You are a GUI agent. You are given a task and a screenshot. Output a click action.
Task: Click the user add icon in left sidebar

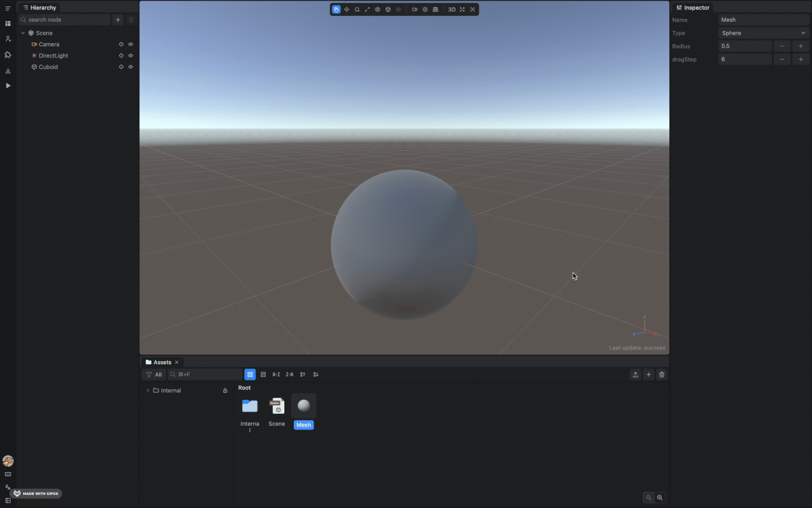pyautogui.click(x=8, y=39)
